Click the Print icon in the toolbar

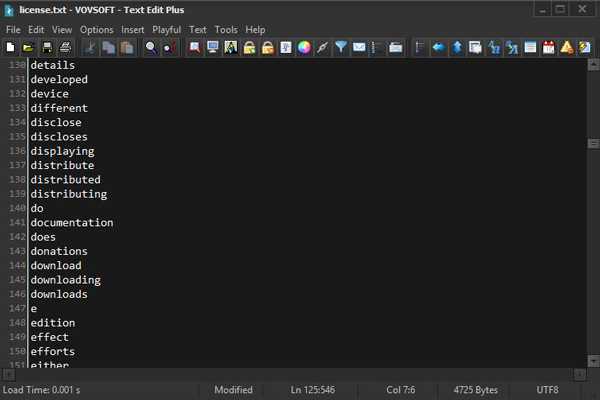pos(65,47)
